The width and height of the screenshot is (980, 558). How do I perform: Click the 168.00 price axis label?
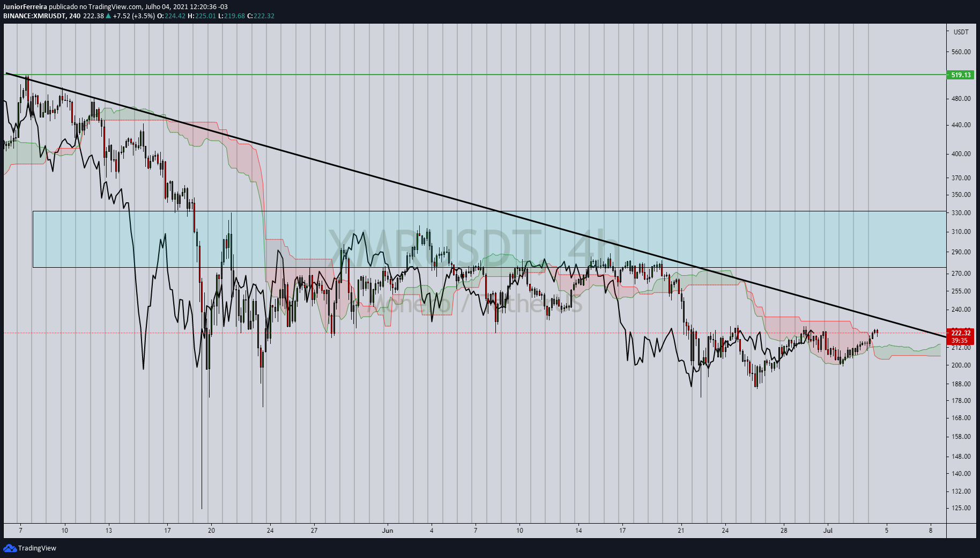coord(961,418)
